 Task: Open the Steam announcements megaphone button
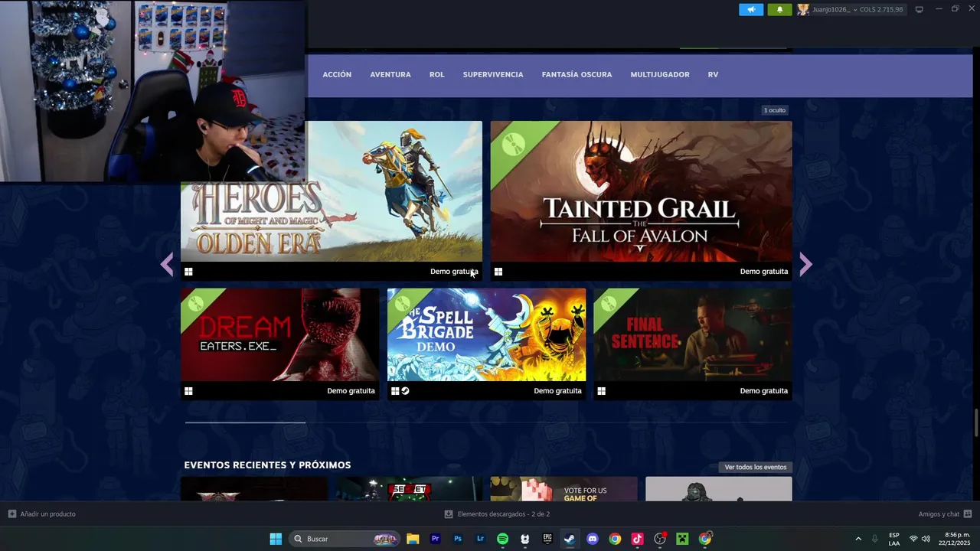[751, 9]
